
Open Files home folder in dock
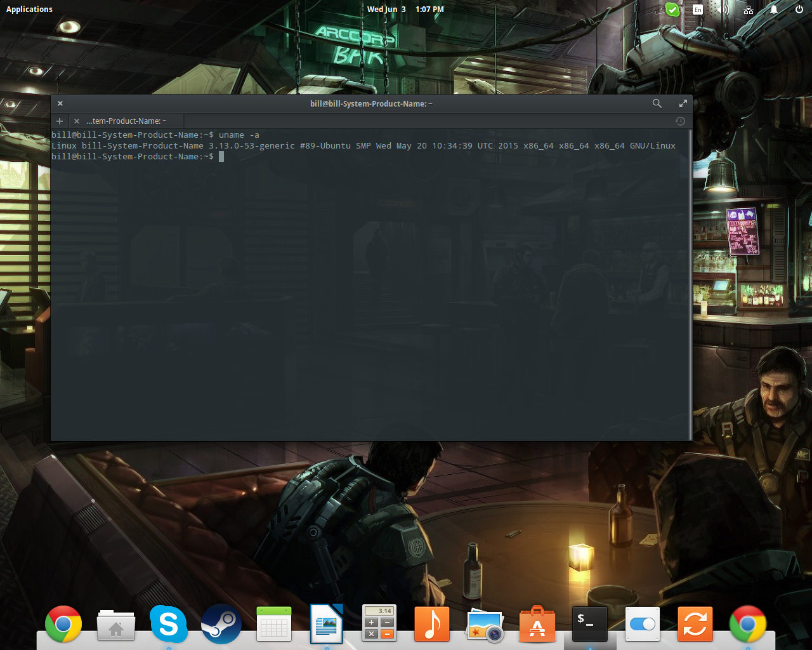pos(116,625)
